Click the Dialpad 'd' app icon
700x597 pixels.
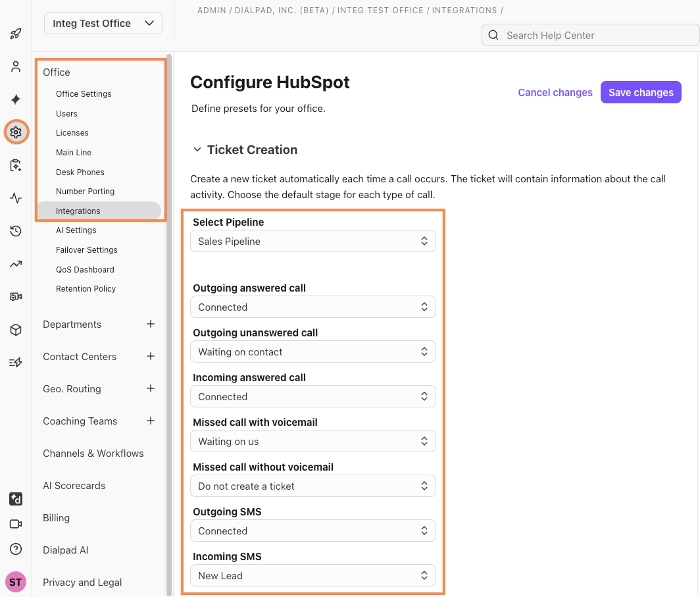pos(16,499)
